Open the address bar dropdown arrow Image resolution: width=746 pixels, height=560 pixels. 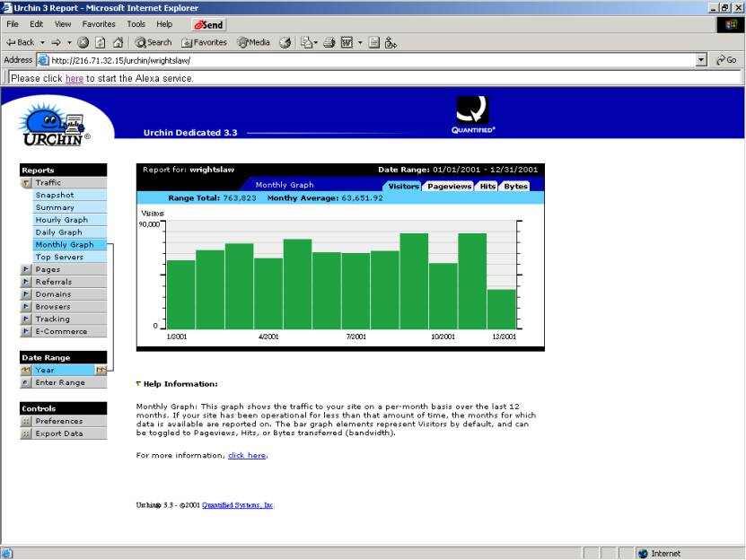tap(701, 60)
